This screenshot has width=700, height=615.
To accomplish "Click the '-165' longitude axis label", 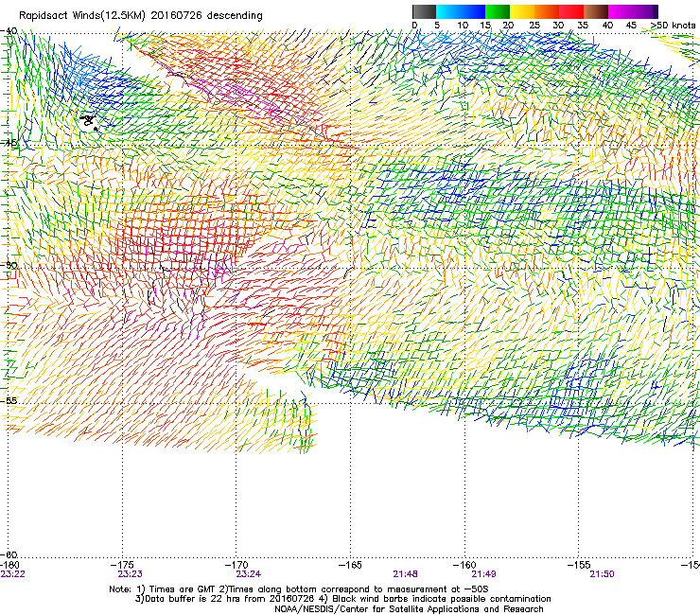I will (x=350, y=566).
